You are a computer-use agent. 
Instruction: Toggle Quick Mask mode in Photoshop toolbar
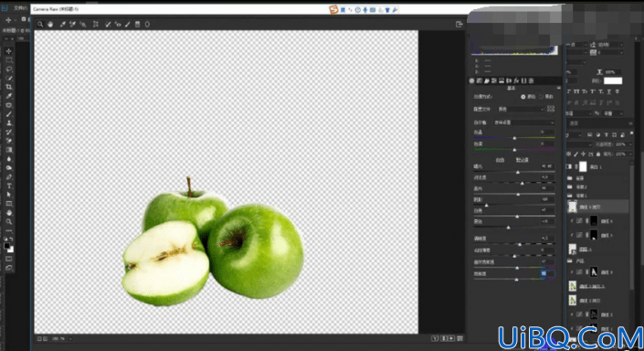(x=8, y=259)
